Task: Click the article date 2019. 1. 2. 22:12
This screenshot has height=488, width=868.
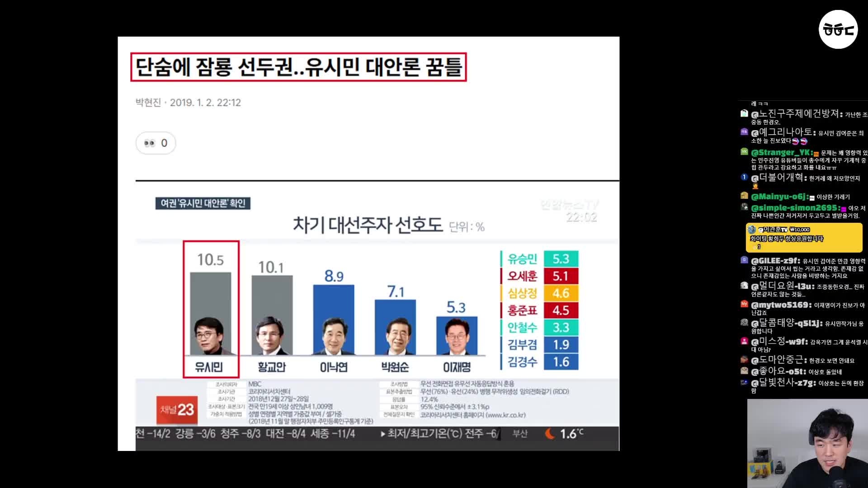Action: coord(205,103)
